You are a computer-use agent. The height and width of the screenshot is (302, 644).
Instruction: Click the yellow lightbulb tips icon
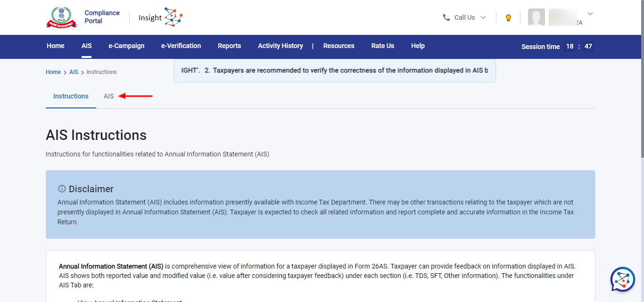pyautogui.click(x=508, y=18)
